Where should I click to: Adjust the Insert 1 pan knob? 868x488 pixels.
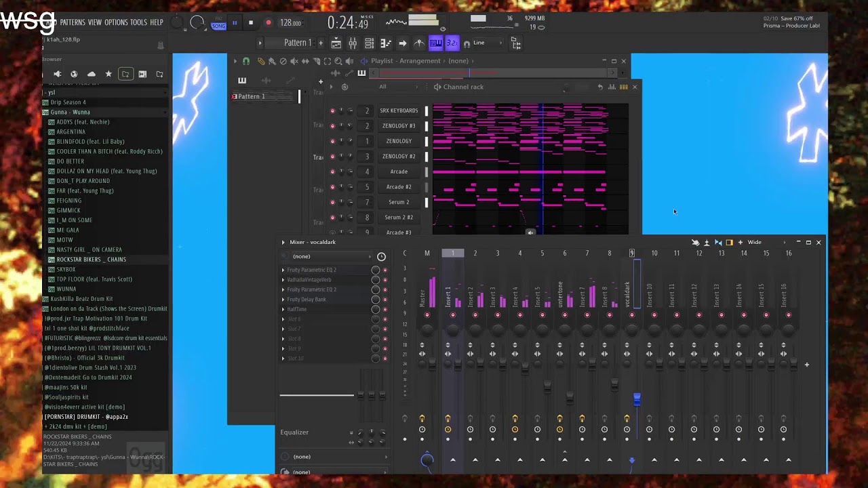pyautogui.click(x=452, y=329)
